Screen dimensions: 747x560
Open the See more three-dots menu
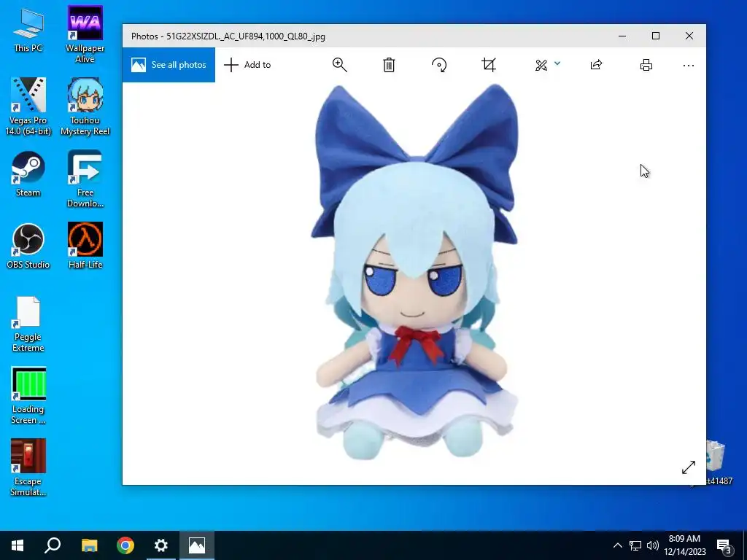click(689, 66)
